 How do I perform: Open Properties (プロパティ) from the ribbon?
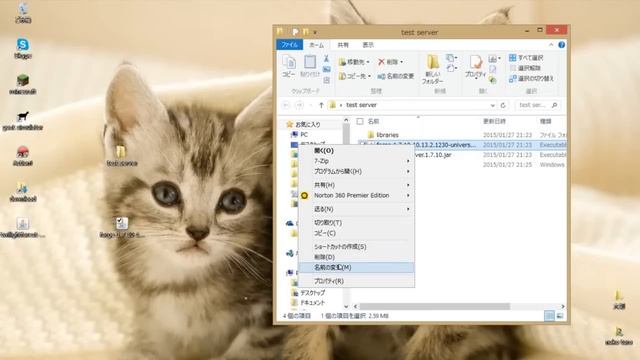pos(476,67)
